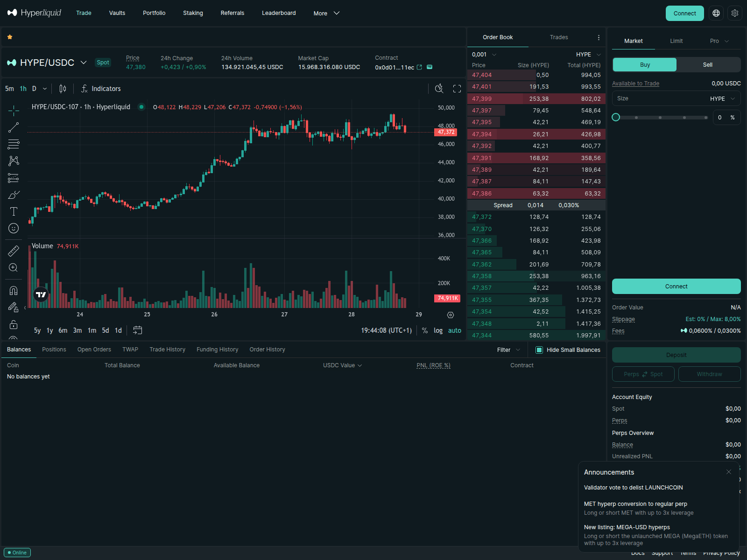Click quick search chart icon
The height and width of the screenshot is (560, 747).
pos(439,89)
